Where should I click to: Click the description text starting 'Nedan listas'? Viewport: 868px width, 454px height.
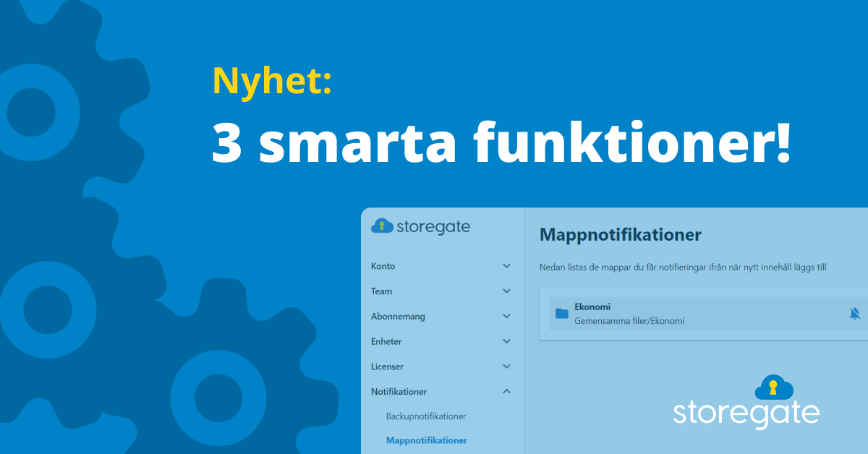point(683,267)
